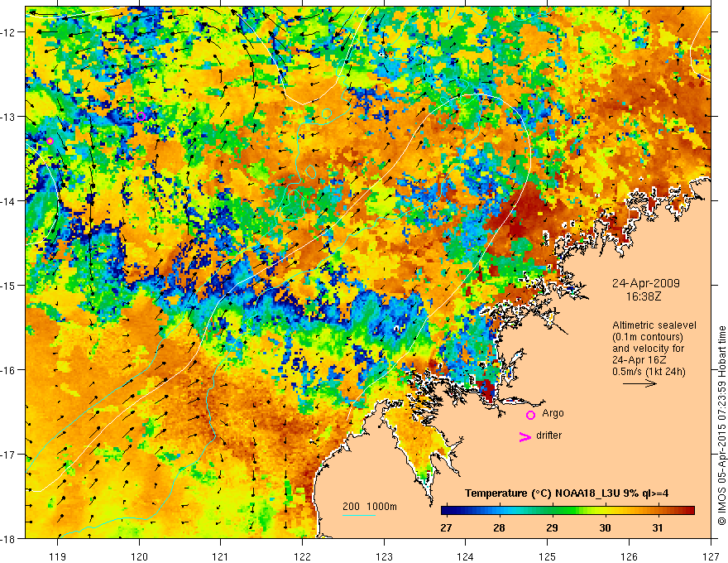Click the 'Argo' legend label

point(553,413)
